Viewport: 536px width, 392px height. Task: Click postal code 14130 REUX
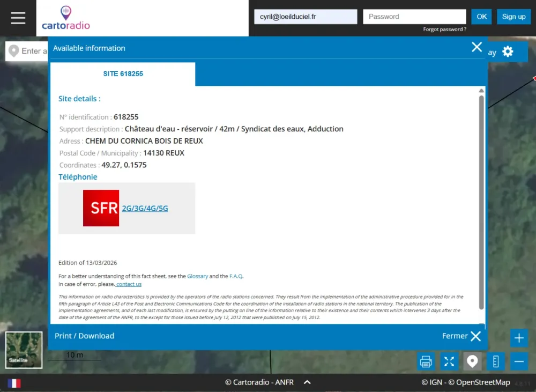click(163, 153)
